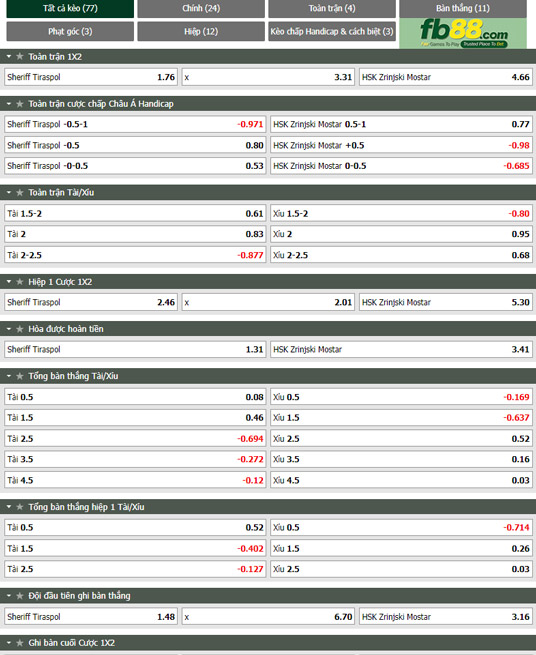Image resolution: width=536 pixels, height=655 pixels.
Task: Star the Ghi bàn cuối Cược 1X2 market
Action: (x=20, y=643)
